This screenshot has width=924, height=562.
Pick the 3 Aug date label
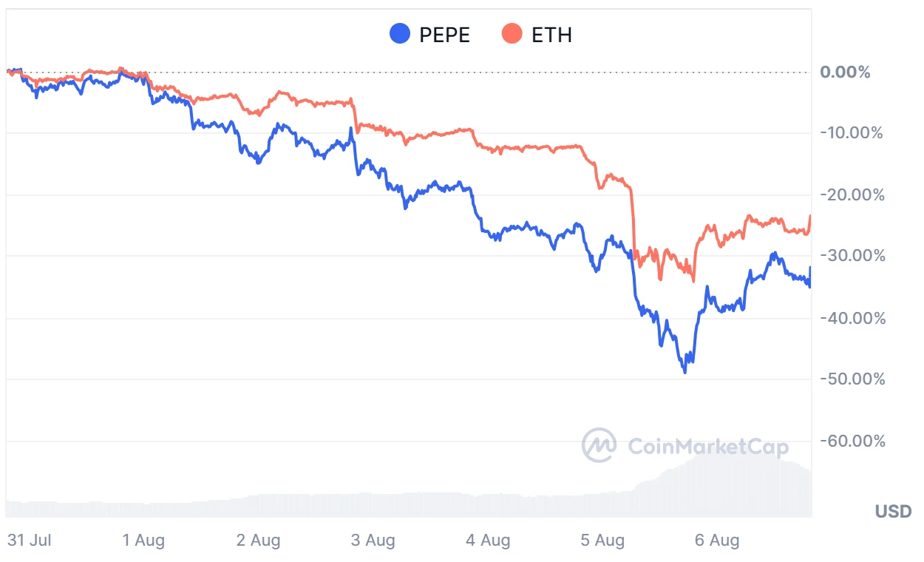point(373,541)
